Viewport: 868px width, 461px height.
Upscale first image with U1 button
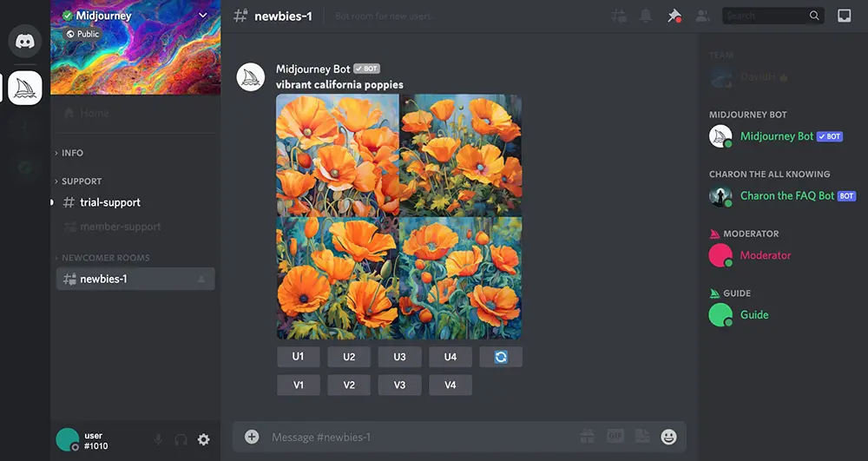[298, 357]
